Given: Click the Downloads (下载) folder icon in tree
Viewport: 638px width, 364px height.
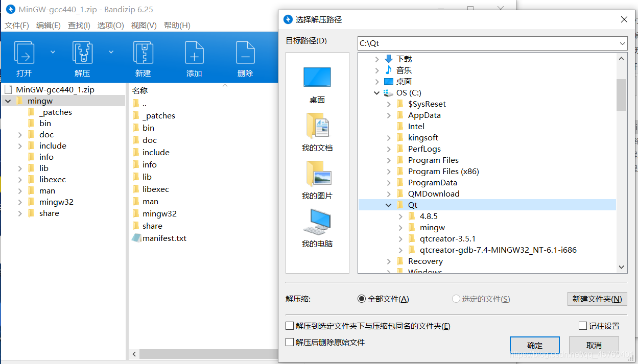Looking at the screenshot, I should click(389, 59).
